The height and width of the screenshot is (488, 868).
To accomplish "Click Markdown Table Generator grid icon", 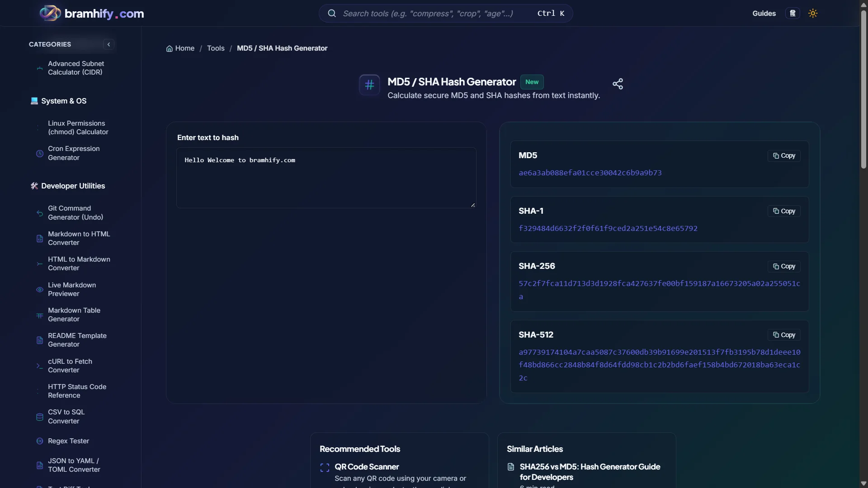I will point(40,315).
